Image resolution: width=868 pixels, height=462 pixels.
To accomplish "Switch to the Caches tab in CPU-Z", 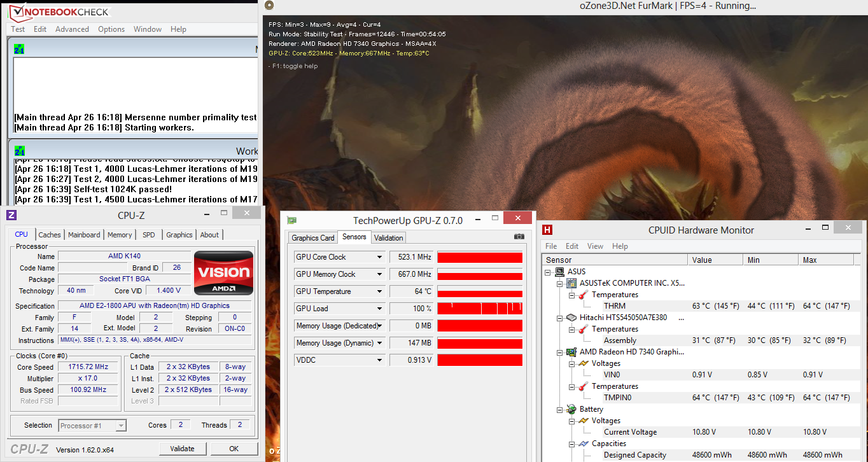I will pos(50,235).
